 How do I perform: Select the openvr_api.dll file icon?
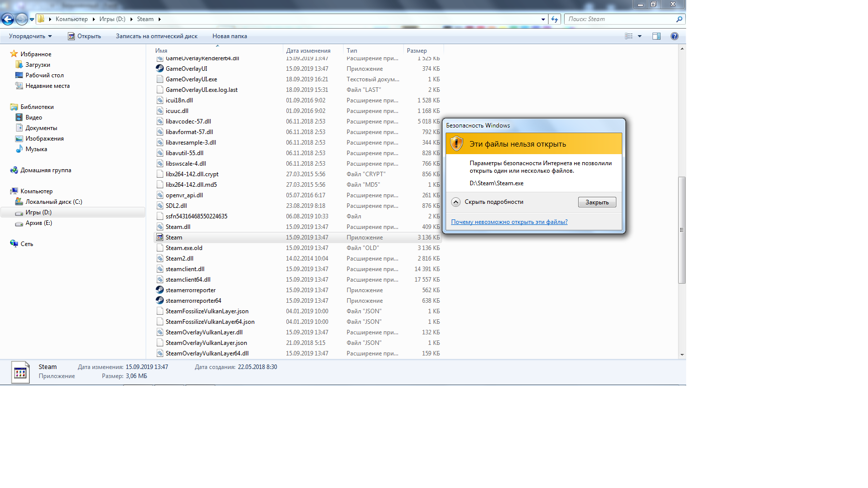coord(160,195)
